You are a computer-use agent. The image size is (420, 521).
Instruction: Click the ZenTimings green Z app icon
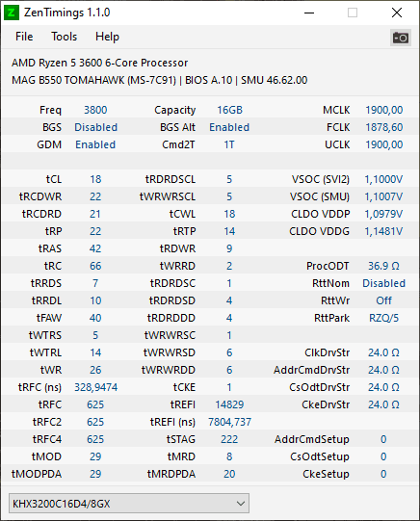pos(11,13)
